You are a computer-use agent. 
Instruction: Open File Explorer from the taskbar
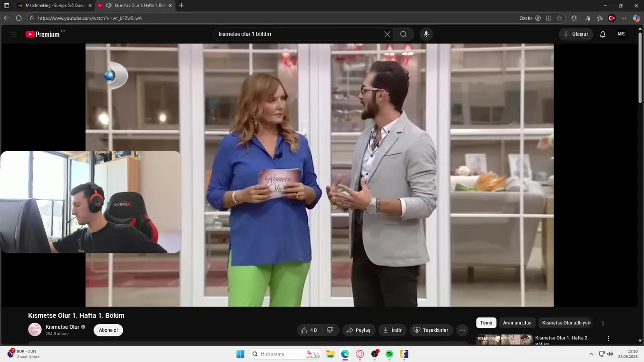330,354
